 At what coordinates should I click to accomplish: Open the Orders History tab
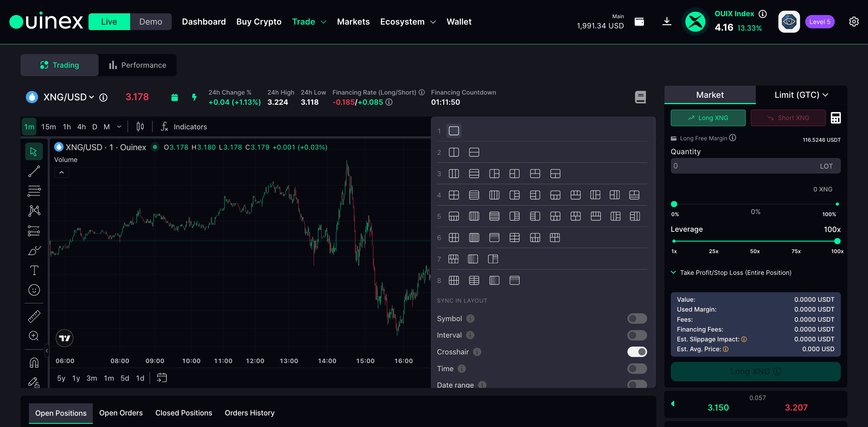pyautogui.click(x=250, y=413)
